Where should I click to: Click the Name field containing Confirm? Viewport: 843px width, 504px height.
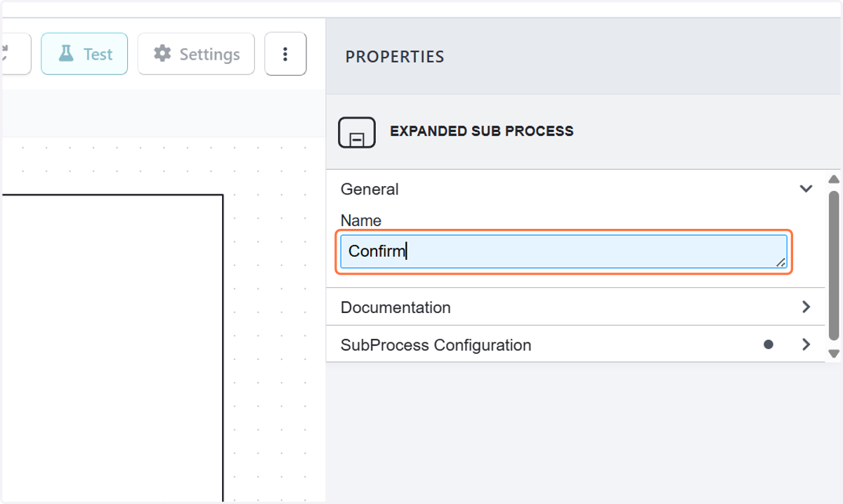click(x=563, y=251)
